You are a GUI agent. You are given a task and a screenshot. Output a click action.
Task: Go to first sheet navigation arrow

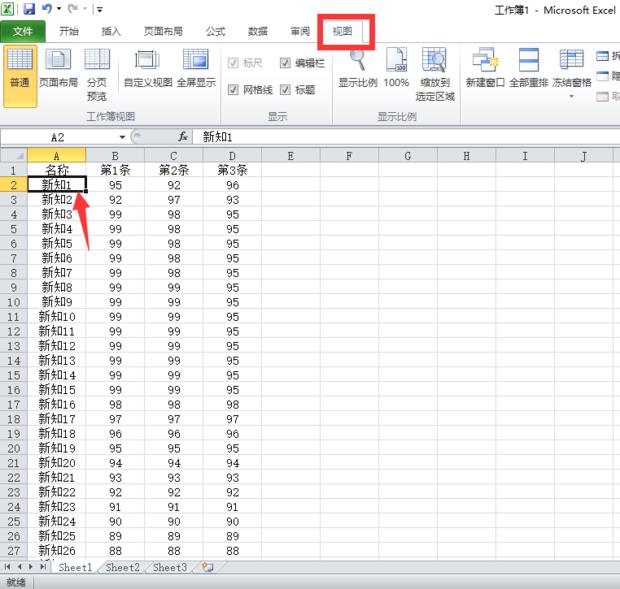click(7, 567)
